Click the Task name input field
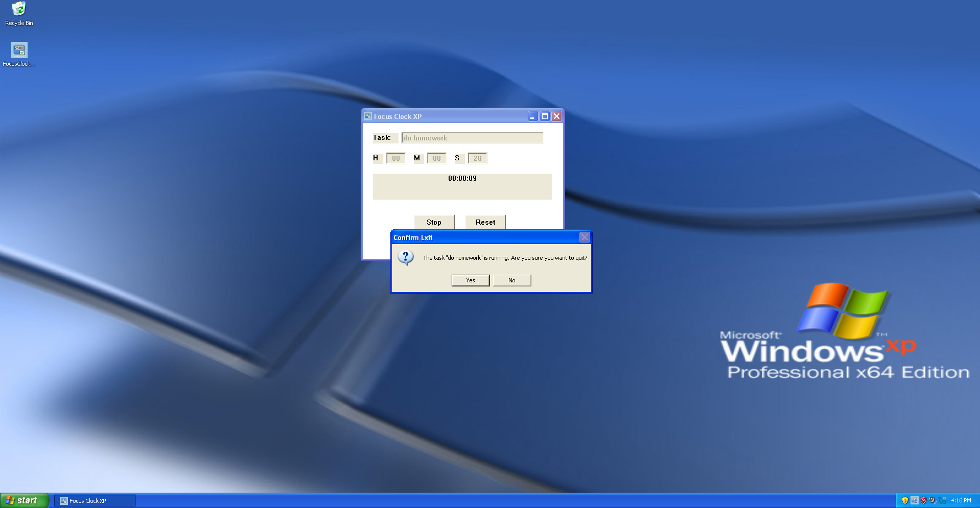The width and height of the screenshot is (980, 508). coord(473,138)
